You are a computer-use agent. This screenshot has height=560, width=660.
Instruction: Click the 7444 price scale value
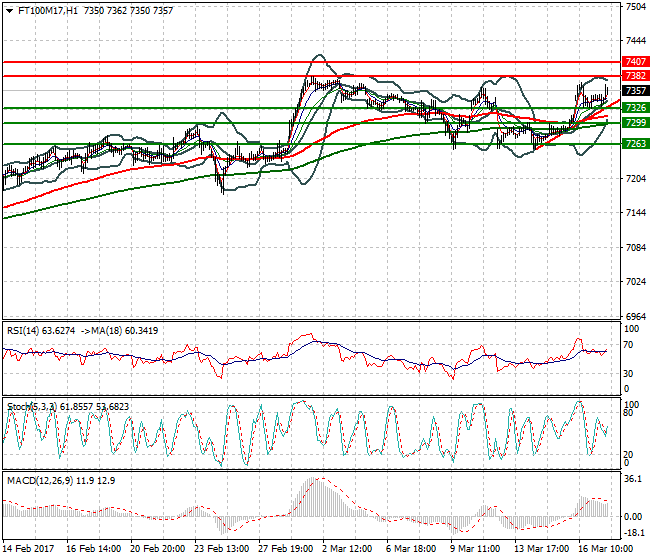[x=636, y=41]
